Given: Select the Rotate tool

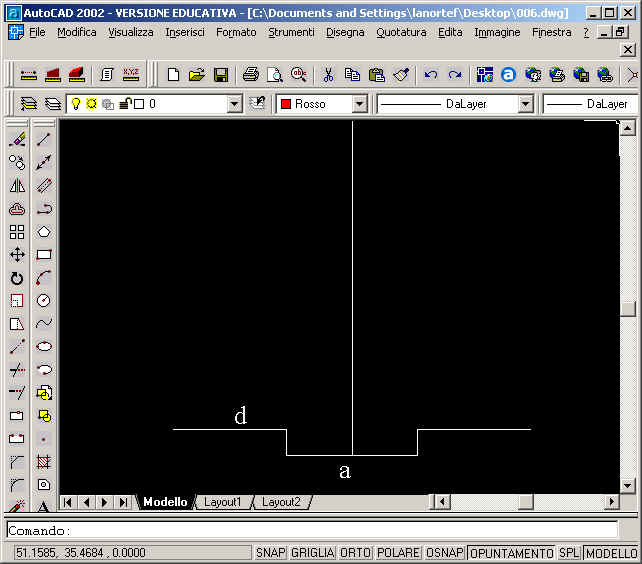Looking at the screenshot, I should [x=17, y=278].
